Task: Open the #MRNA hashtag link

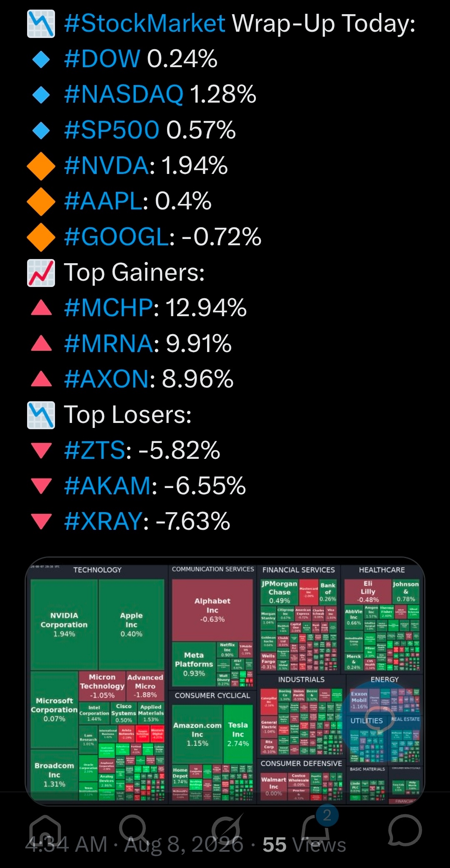Action: point(109,344)
